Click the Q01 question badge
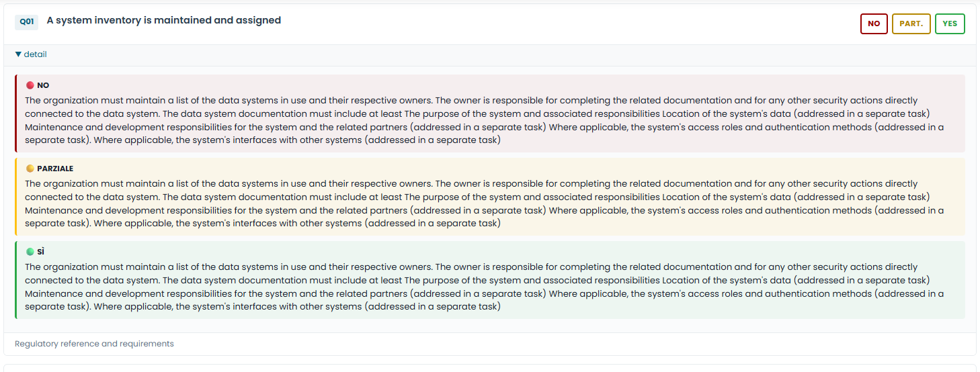This screenshot has height=372, width=980. (x=27, y=21)
